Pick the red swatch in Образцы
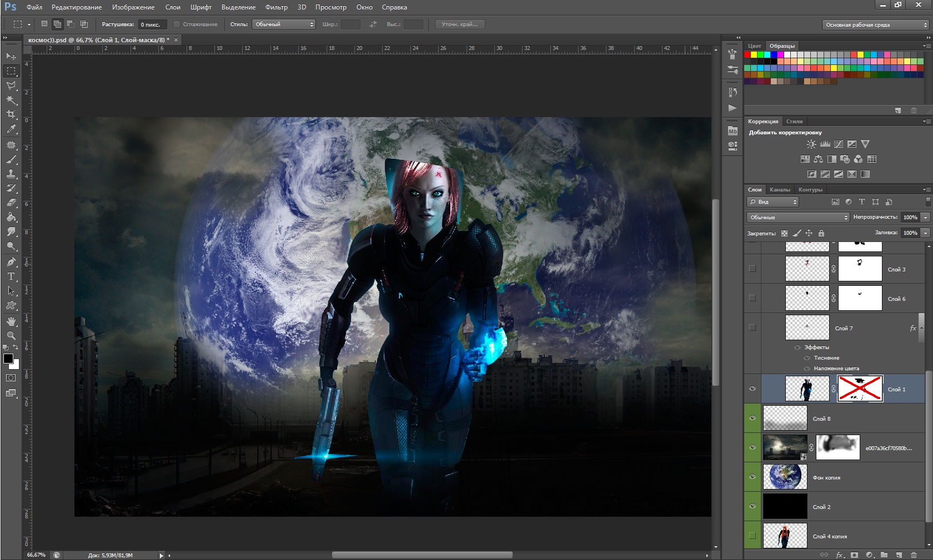This screenshot has height=560, width=933. (748, 55)
